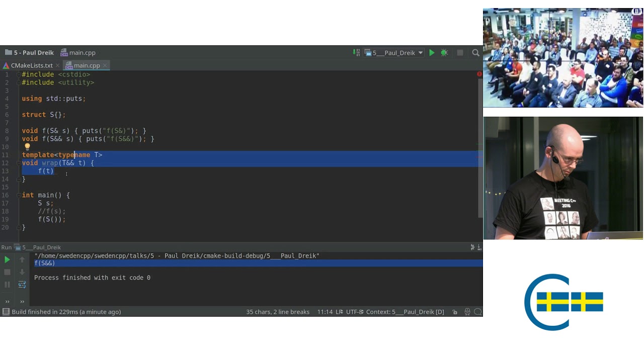644x362 pixels.
Task: Start debugging with the green bug icon
Action: pyautogui.click(x=444, y=52)
